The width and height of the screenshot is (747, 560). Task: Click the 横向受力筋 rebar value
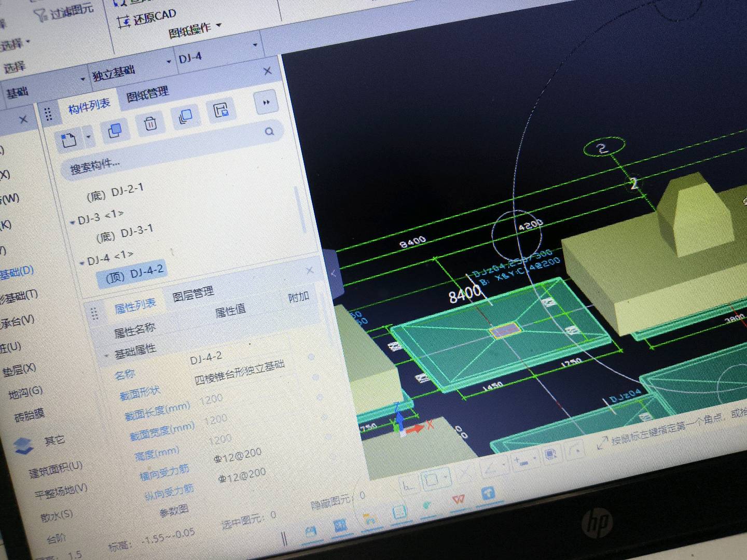point(238,455)
